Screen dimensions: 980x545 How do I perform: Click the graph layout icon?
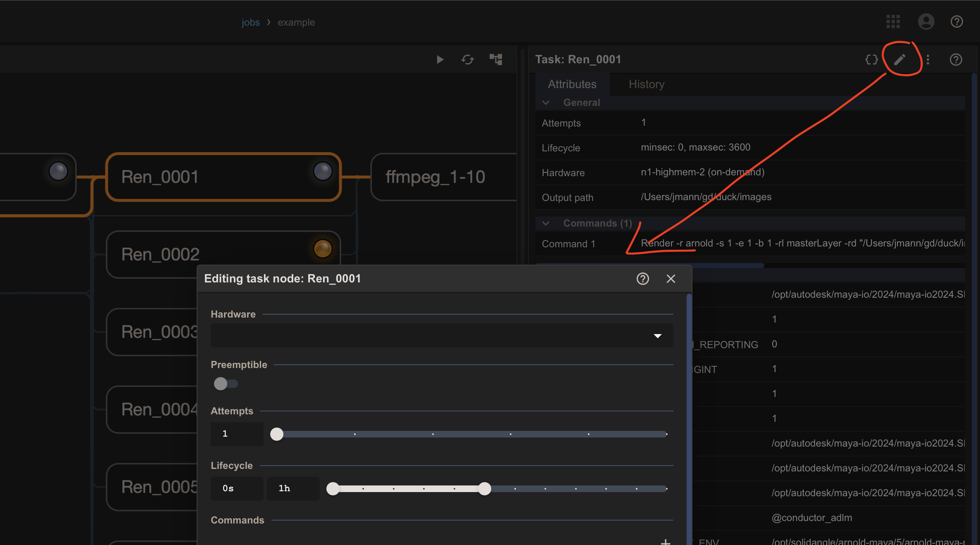click(496, 60)
